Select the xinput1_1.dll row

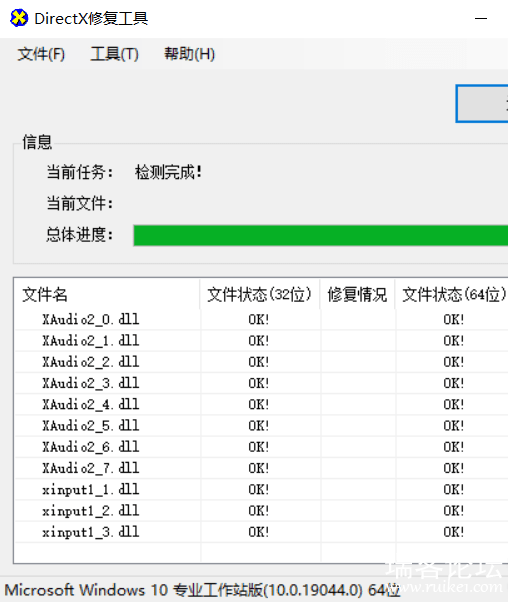click(261, 489)
